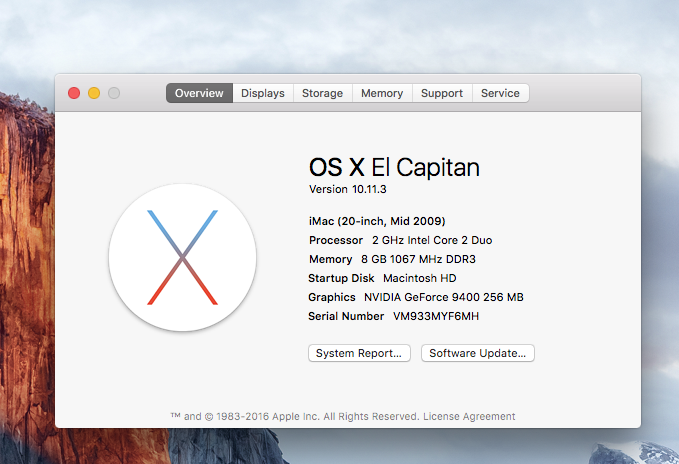
Task: Click the Graphics label
Action: 332,297
